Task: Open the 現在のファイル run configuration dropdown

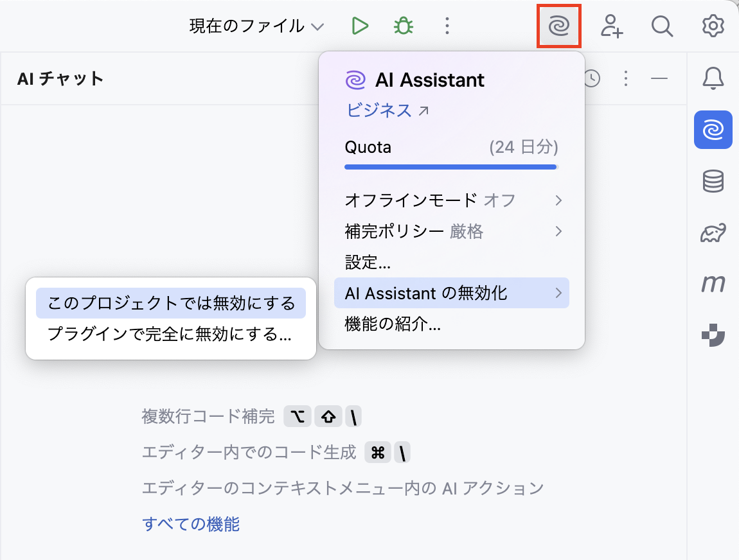Action: [257, 26]
